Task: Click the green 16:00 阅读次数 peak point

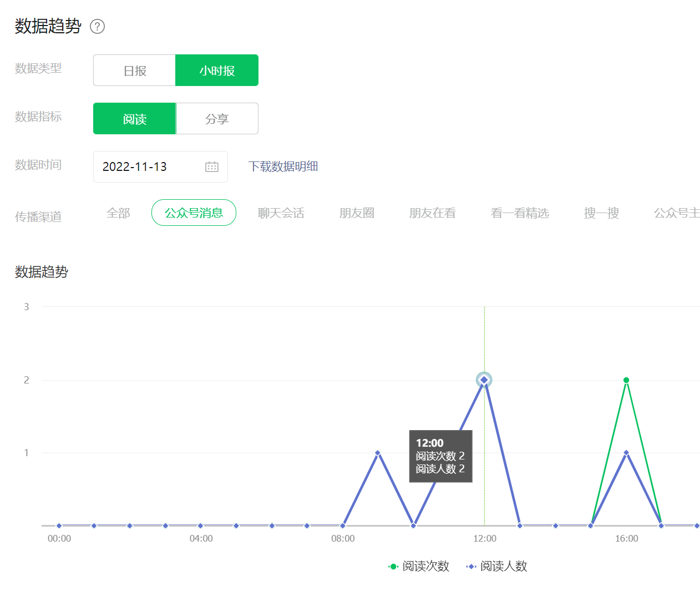Action: tap(626, 380)
